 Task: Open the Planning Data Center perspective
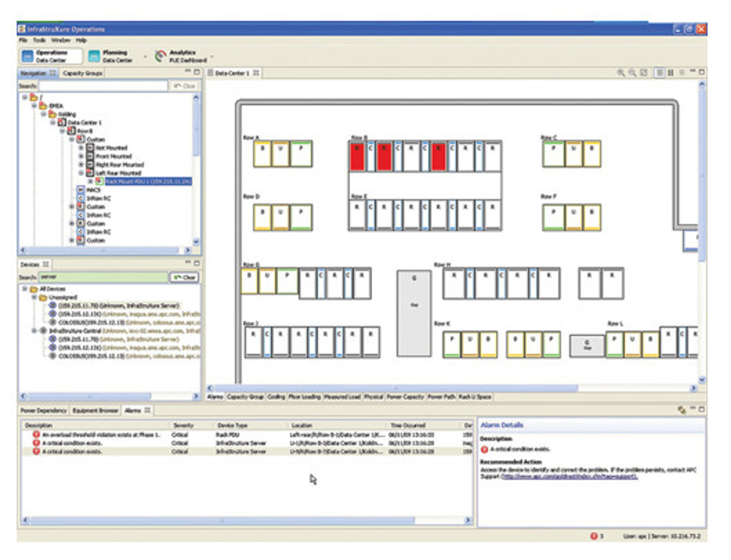point(113,56)
